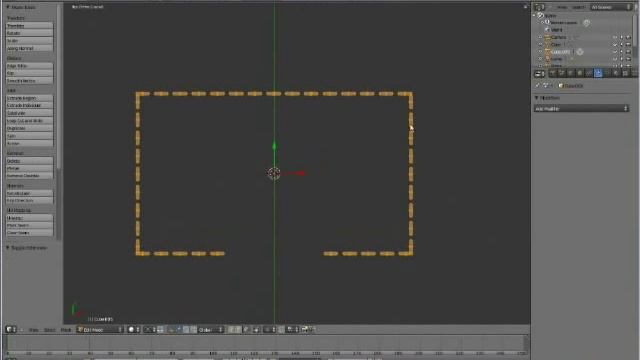The width and height of the screenshot is (640, 360).
Task: Open the pivot point selector in 3D header
Action: click(x=149, y=329)
